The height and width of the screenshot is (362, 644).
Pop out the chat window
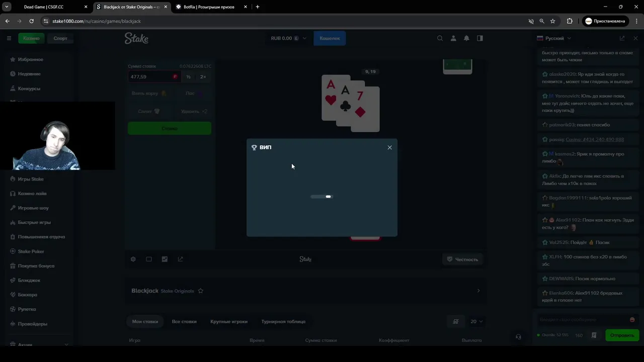pos(622,38)
